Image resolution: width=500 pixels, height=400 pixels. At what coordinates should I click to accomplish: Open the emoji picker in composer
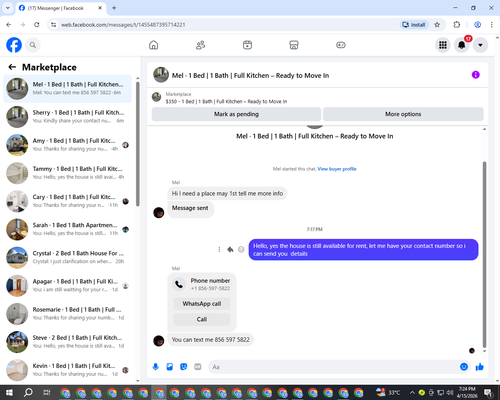[464, 367]
